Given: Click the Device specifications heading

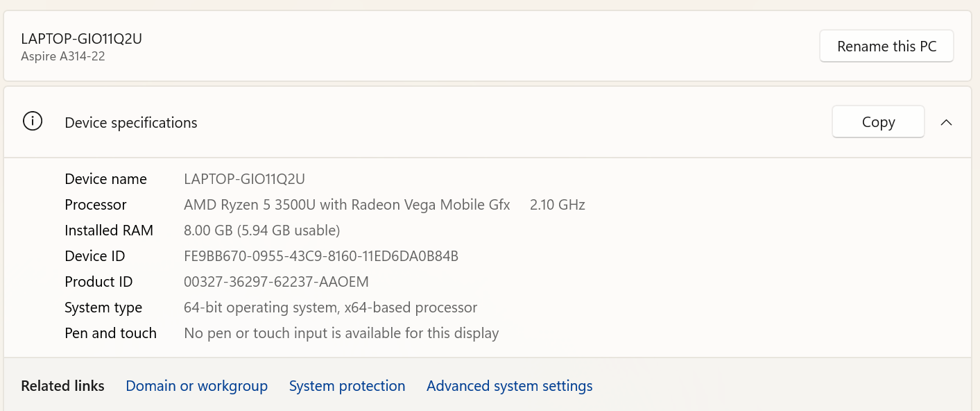Looking at the screenshot, I should 131,123.
